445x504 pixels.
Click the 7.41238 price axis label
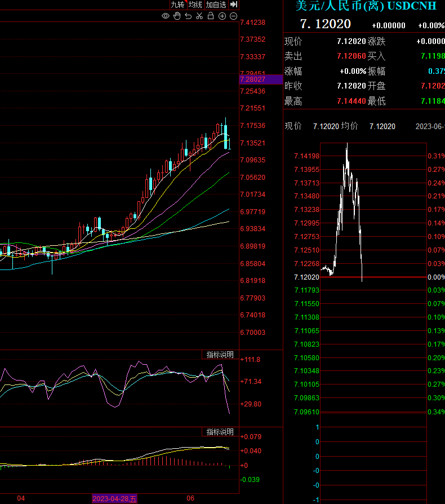coord(253,23)
